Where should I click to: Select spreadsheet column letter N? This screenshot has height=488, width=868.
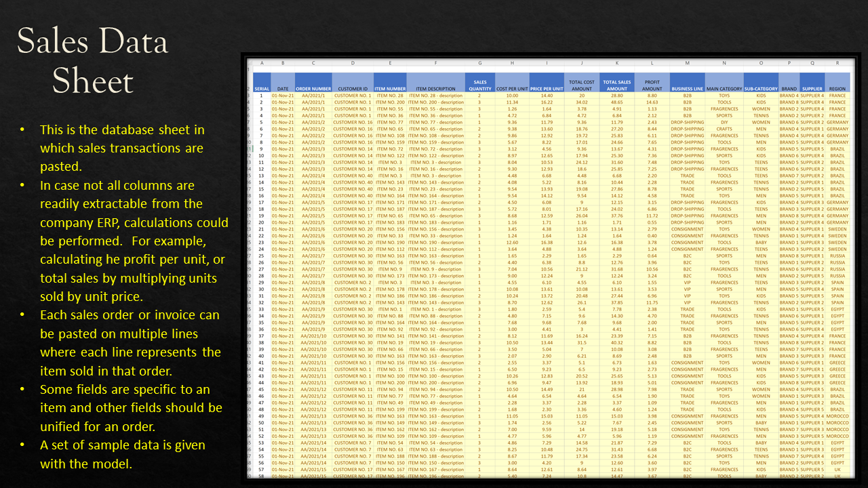coord(724,63)
